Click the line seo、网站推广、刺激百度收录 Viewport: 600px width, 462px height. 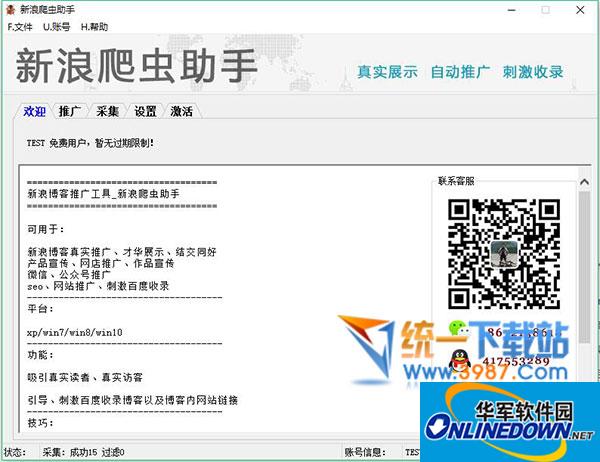tap(98, 286)
